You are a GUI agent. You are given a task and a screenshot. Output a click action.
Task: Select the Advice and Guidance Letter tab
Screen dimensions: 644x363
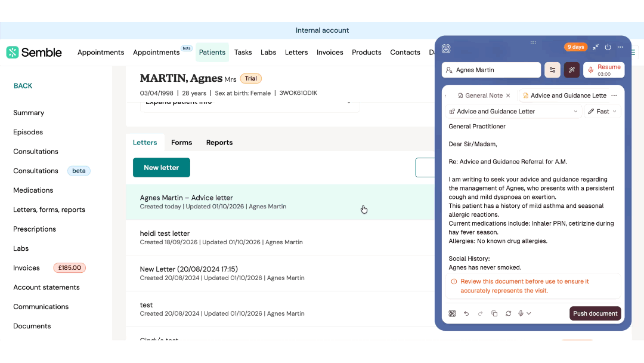coord(565,96)
